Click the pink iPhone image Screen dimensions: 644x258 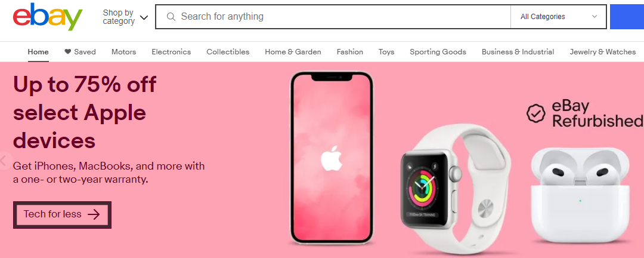click(x=332, y=158)
